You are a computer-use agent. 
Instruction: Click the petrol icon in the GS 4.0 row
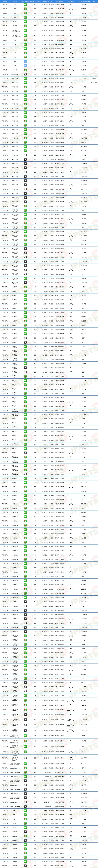[25, 13]
